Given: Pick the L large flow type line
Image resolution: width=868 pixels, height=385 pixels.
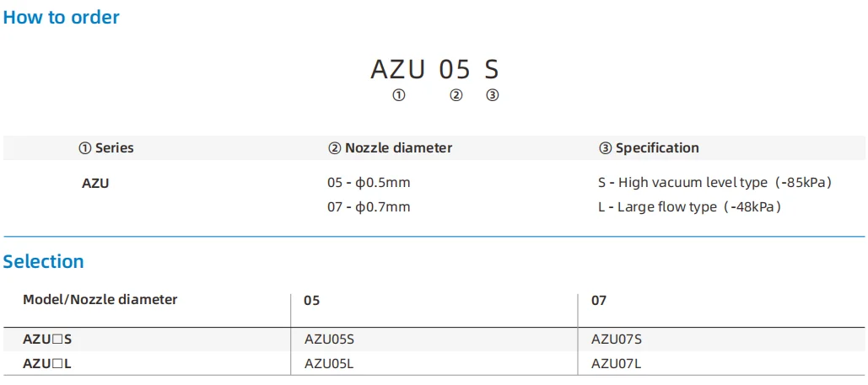Looking at the screenshot, I should click(688, 206).
